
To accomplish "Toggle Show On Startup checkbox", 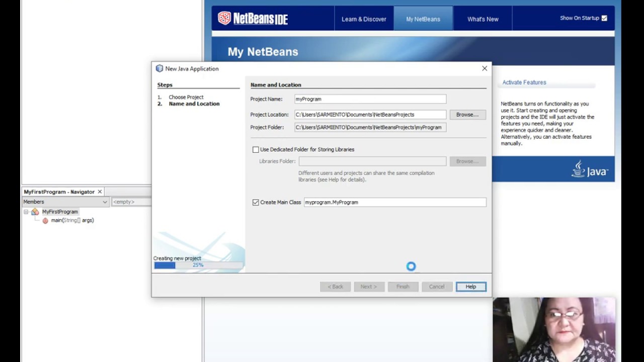I will coord(604,18).
